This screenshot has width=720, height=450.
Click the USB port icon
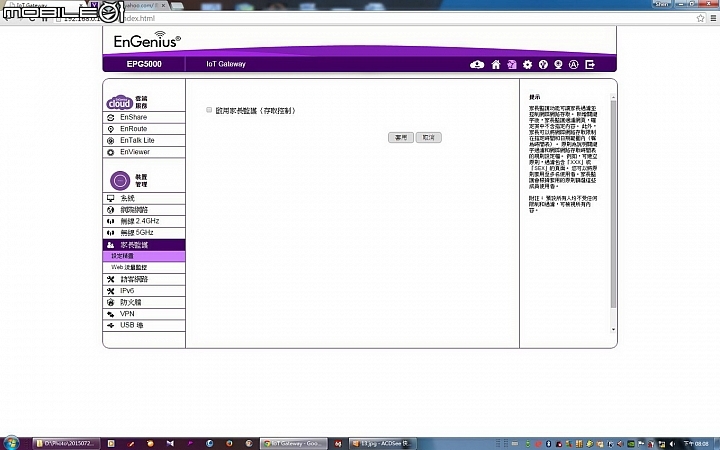click(110, 325)
